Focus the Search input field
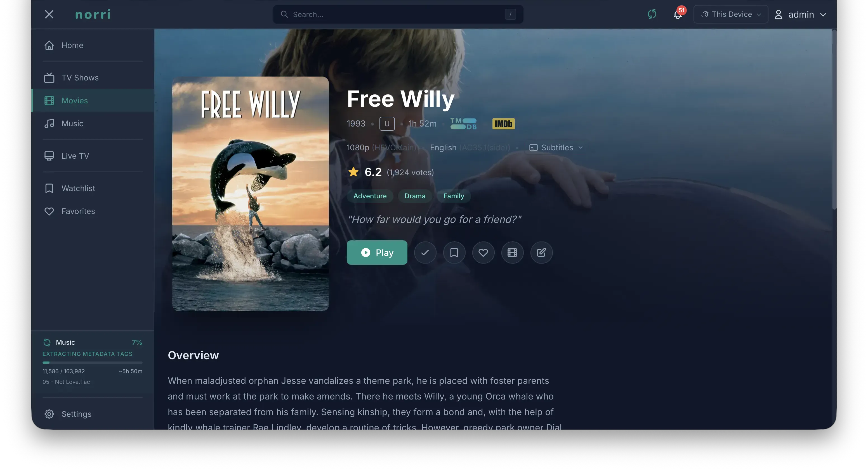Image resolution: width=868 pixels, height=471 pixels. coord(398,15)
